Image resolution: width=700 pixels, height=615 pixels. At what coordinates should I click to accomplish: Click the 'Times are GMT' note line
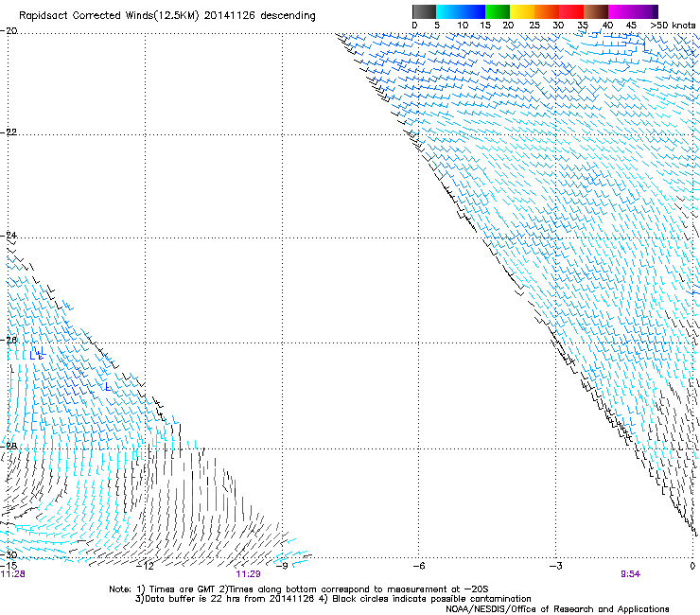tap(298, 589)
